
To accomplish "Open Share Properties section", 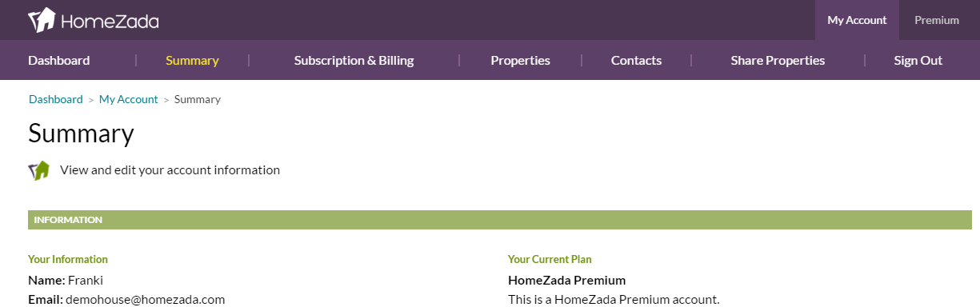I will click(778, 60).
